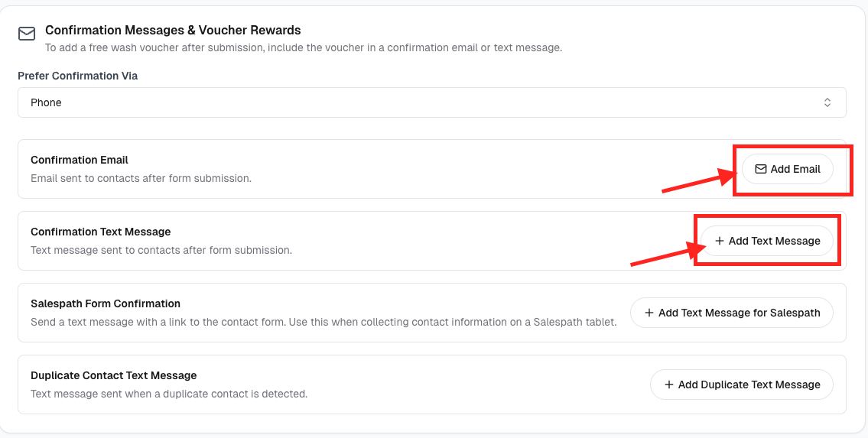Select the Phone value in the dropdown
Screen dimensions: 868x438
pos(46,103)
